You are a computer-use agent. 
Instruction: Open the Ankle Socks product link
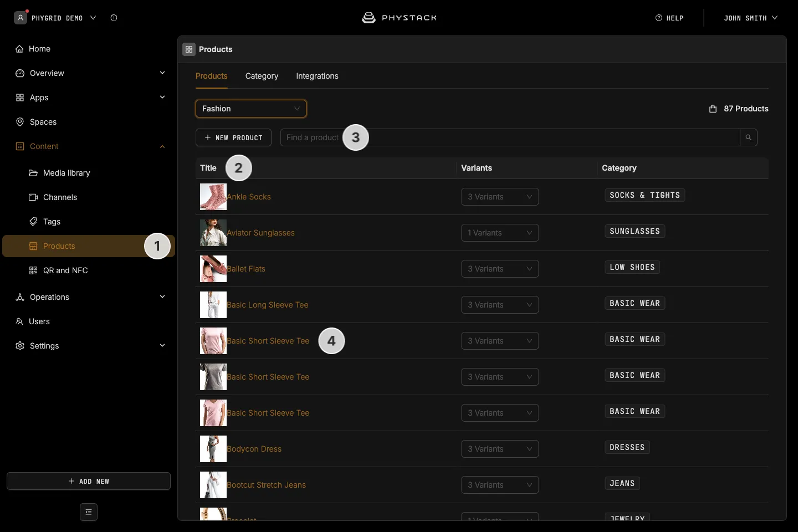(249, 197)
